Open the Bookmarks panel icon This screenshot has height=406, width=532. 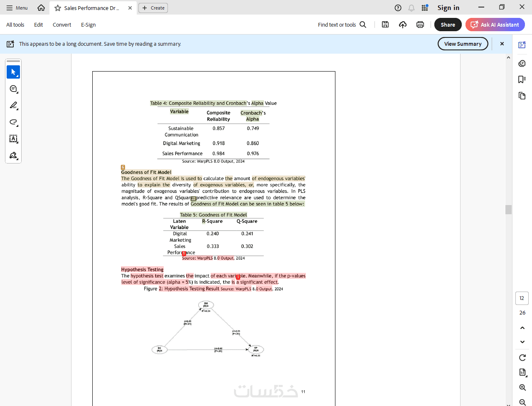click(x=522, y=79)
